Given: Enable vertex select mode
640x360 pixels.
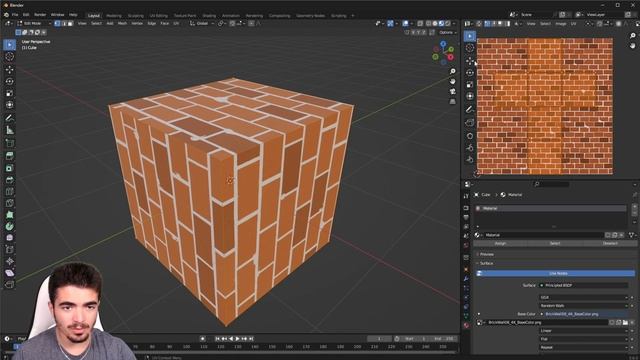Looking at the screenshot, I should click(x=57, y=24).
